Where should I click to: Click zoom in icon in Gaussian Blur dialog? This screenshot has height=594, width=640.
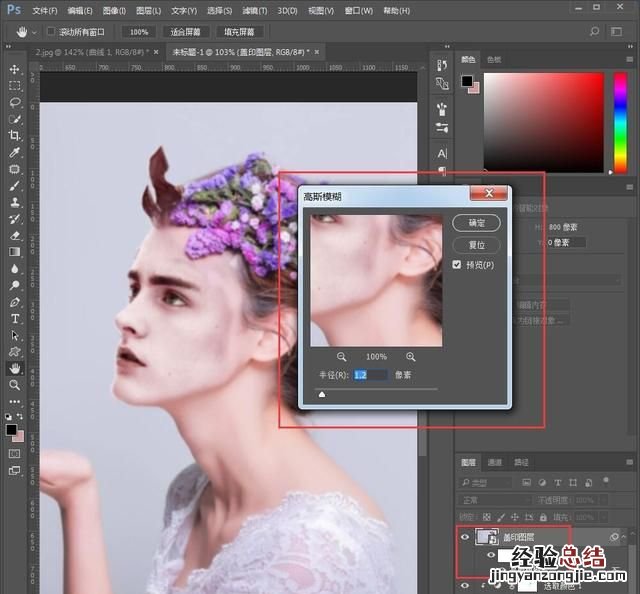pos(410,356)
